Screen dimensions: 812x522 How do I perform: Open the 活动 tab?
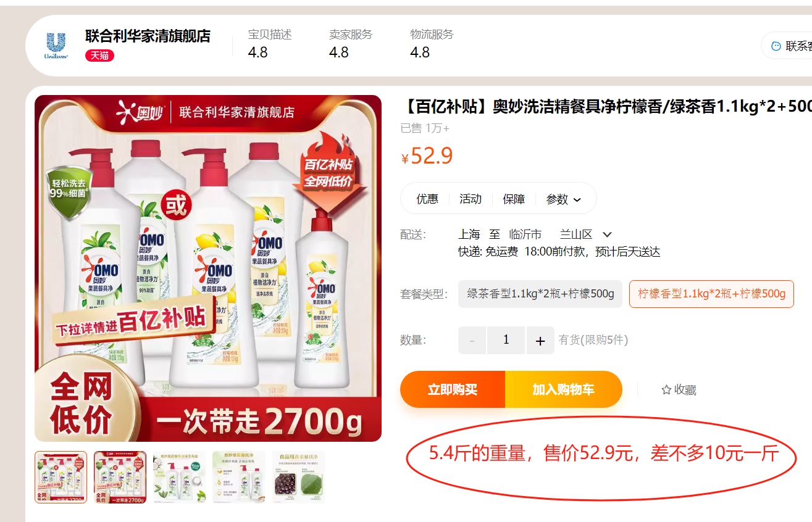(471, 199)
